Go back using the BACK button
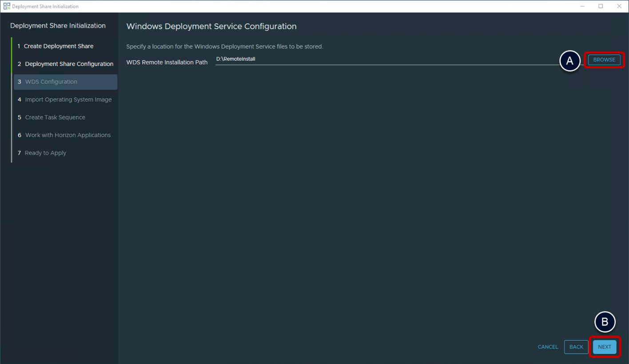 [x=576, y=347]
